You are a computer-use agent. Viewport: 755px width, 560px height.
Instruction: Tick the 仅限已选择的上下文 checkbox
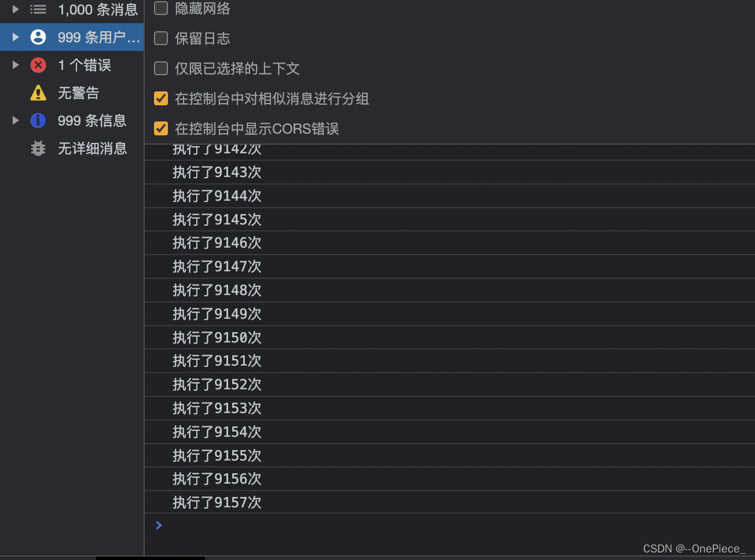click(x=161, y=68)
